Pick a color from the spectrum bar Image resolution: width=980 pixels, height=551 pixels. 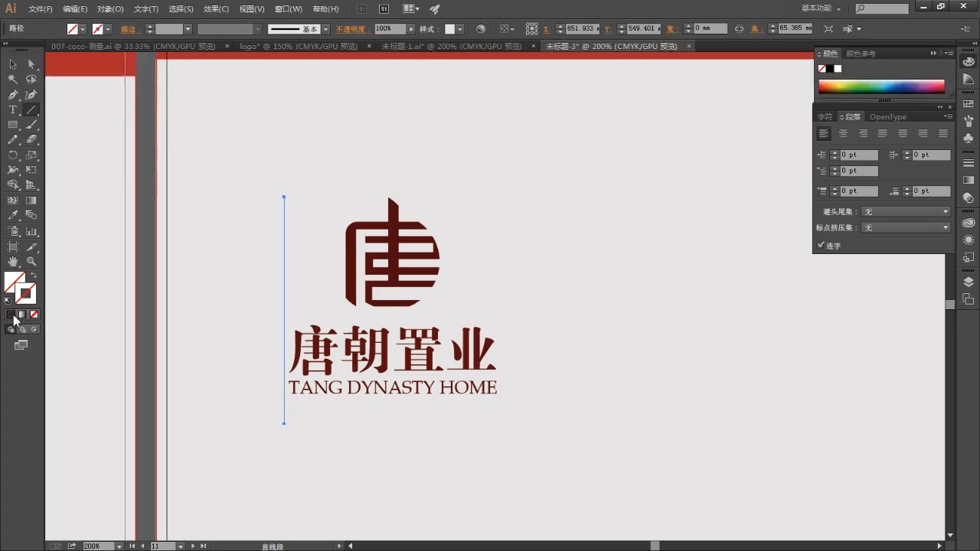pos(881,86)
